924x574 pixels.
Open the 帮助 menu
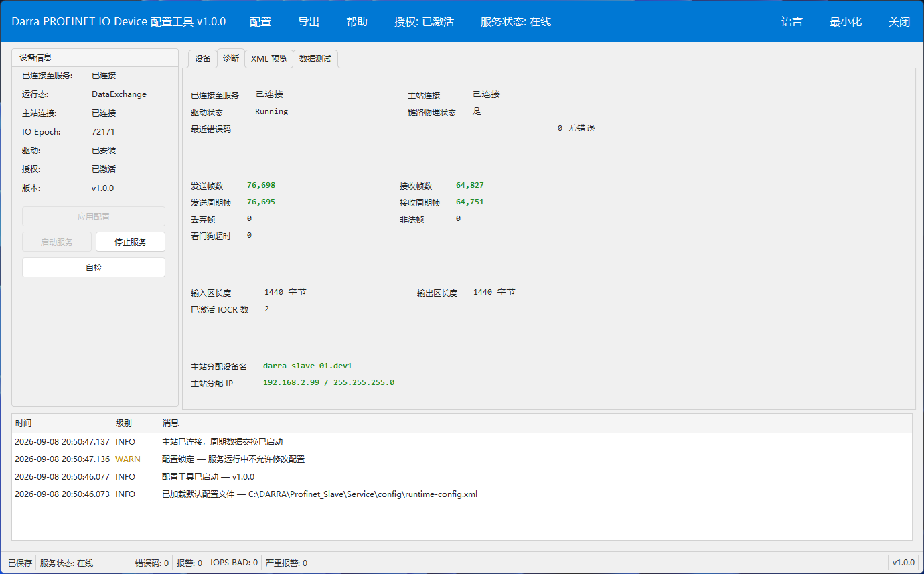(357, 21)
